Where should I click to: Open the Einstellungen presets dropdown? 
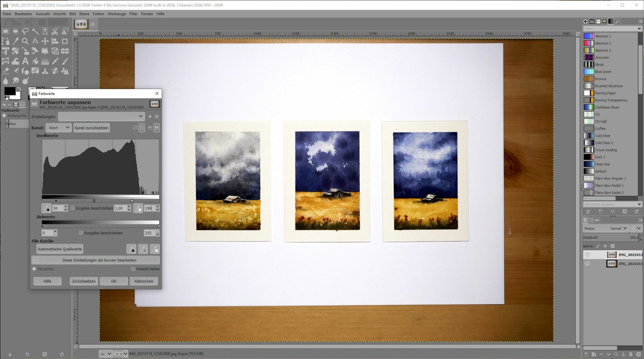pyautogui.click(x=101, y=116)
